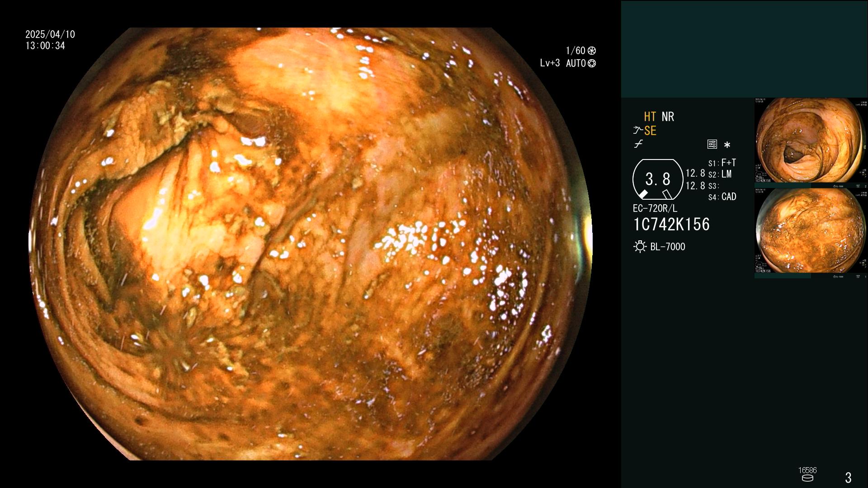Click switch assignment S2: LM
The width and height of the screenshot is (868, 488).
click(720, 174)
